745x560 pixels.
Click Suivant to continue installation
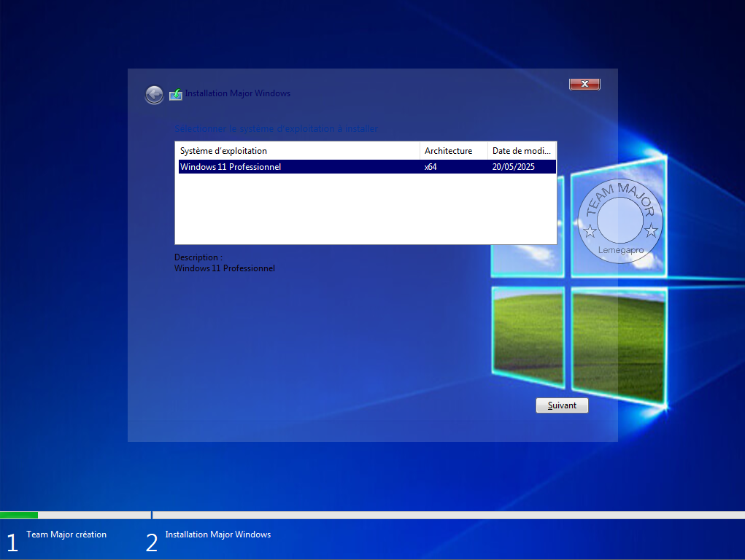[562, 405]
